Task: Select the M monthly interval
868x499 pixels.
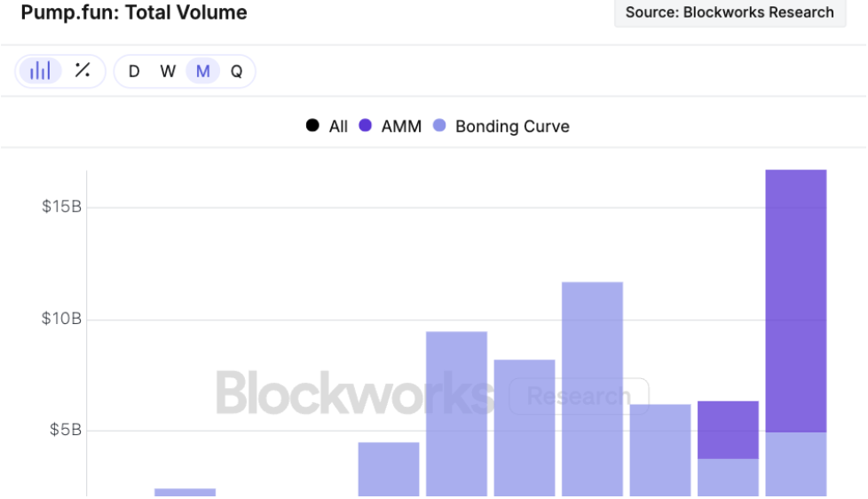Action: point(202,71)
